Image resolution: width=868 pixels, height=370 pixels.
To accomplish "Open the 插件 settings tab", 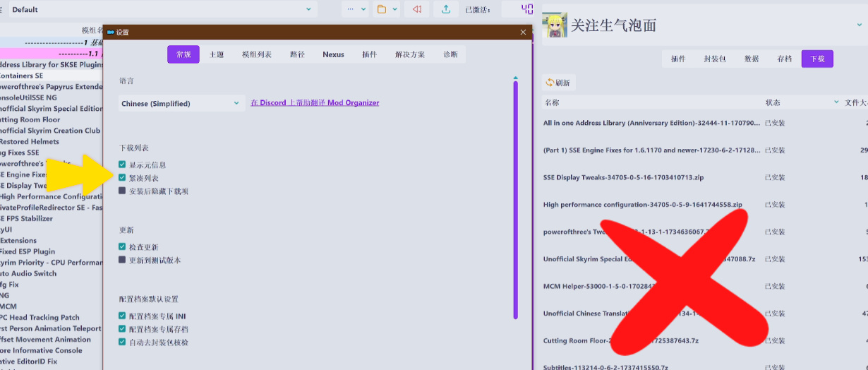I will [x=369, y=54].
